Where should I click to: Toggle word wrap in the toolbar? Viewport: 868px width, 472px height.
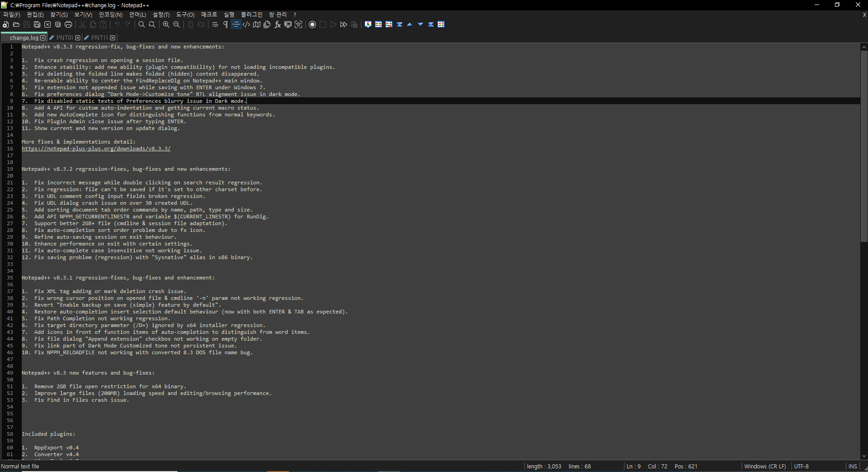click(x=215, y=24)
